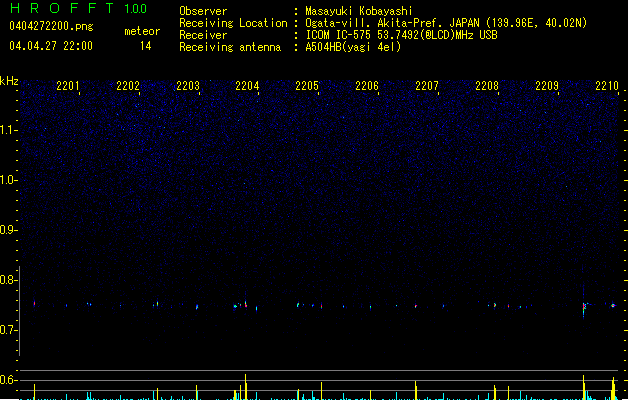Click the 0.7 kHz axis label

point(8,330)
